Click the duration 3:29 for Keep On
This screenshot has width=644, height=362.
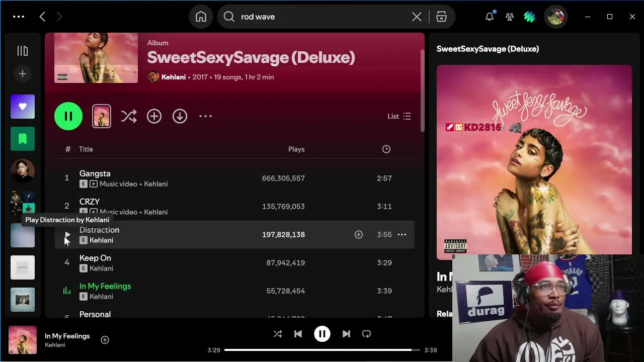(384, 262)
